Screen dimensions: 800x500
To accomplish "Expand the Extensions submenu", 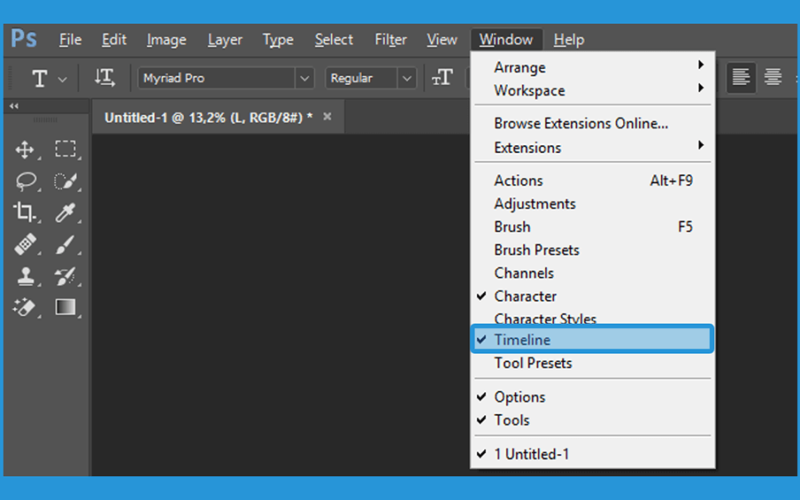I will point(592,147).
